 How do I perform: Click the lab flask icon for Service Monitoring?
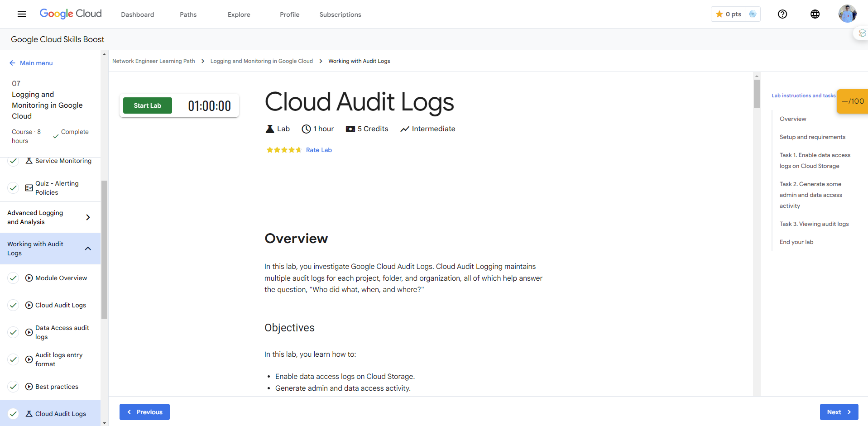point(29,161)
